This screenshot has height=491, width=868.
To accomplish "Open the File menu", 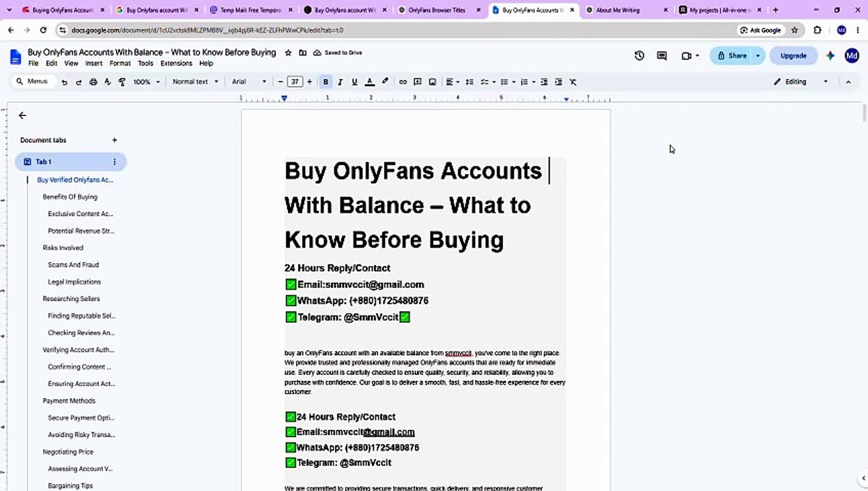I will pyautogui.click(x=33, y=63).
